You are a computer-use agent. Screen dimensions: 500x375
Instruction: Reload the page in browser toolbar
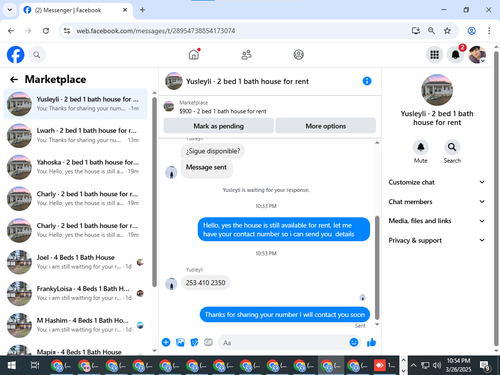point(46,31)
